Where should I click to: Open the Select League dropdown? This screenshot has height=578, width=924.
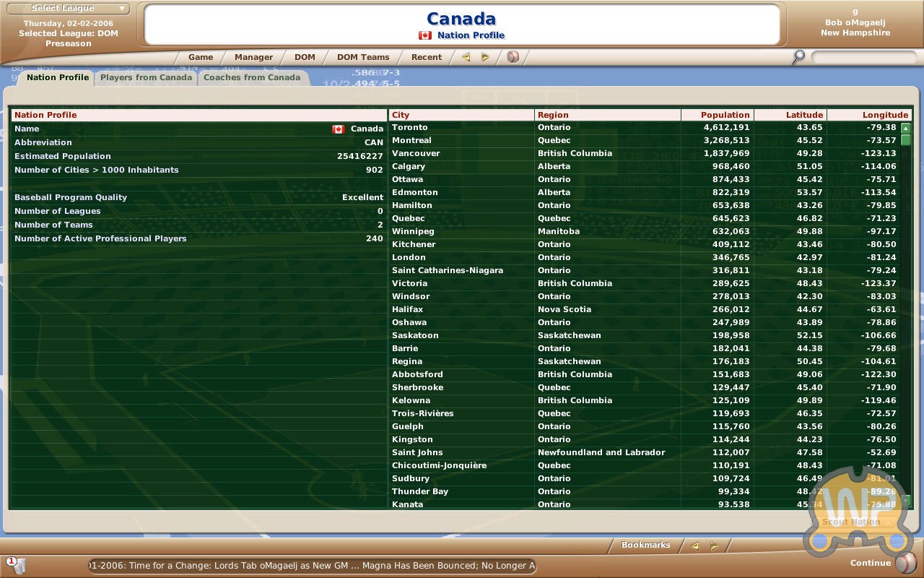click(69, 9)
